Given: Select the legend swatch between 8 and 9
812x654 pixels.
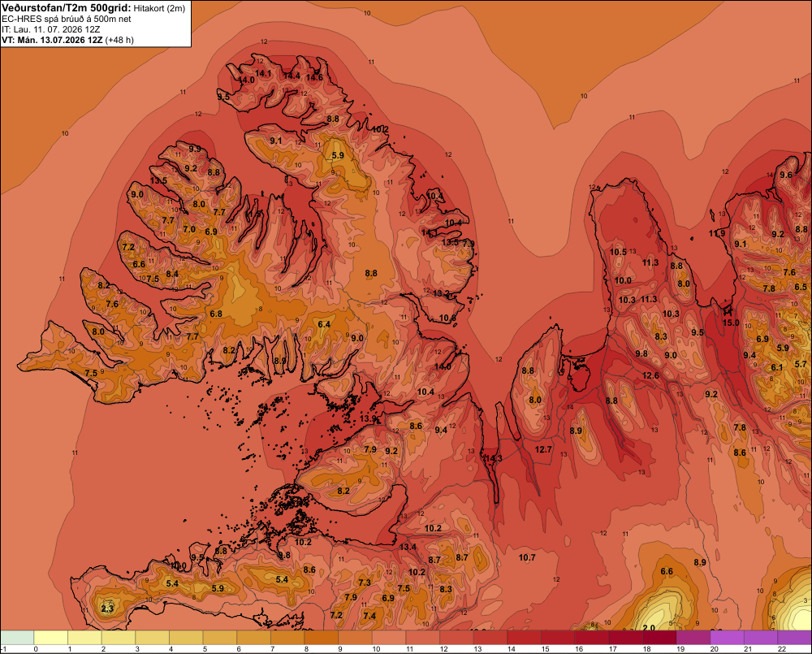Looking at the screenshot, I should (x=322, y=638).
